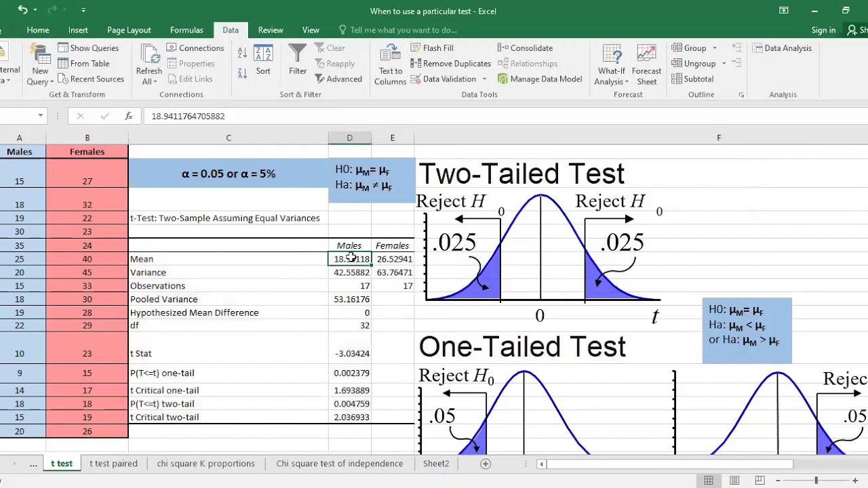Image resolution: width=868 pixels, height=488 pixels.
Task: Click Forecast Sheet
Action: point(646,65)
